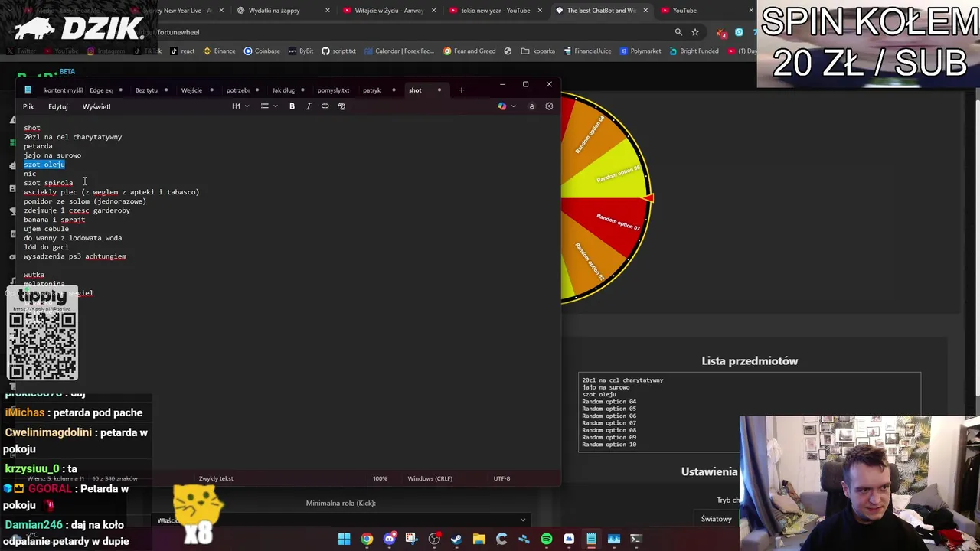Screen dimensions: 980x551
Task: Open Notepad settings gear
Action: [549, 106]
